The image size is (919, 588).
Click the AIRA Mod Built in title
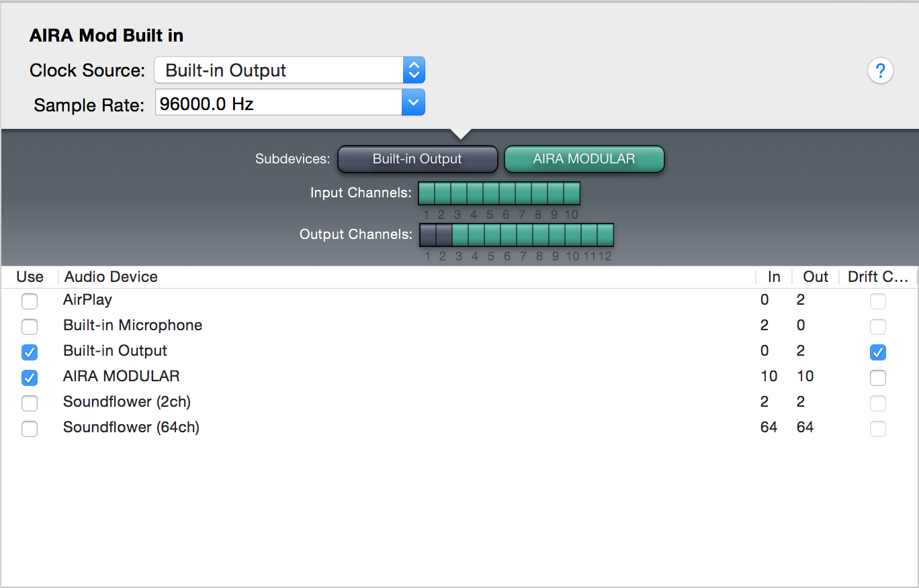pos(106,36)
